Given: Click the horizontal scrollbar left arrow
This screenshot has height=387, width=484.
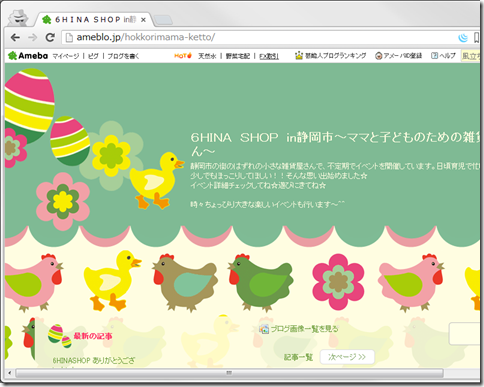Looking at the screenshot, I should tap(9, 373).
